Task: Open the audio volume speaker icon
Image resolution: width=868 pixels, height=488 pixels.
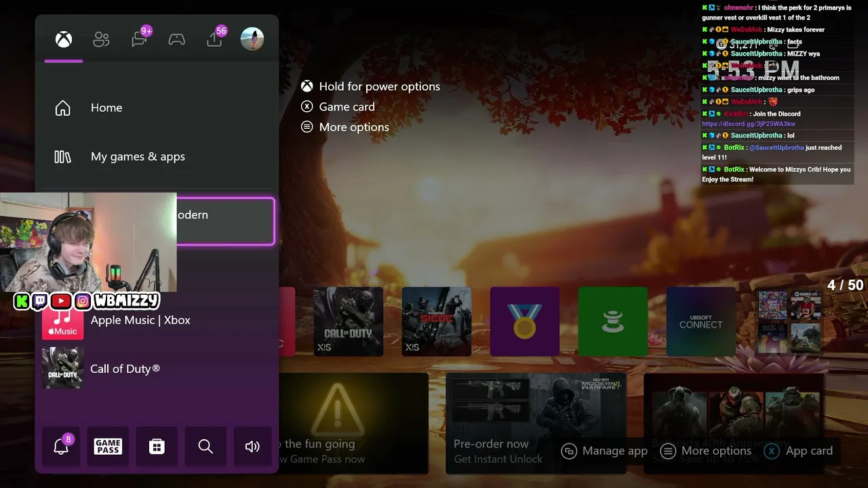Action: click(x=252, y=446)
